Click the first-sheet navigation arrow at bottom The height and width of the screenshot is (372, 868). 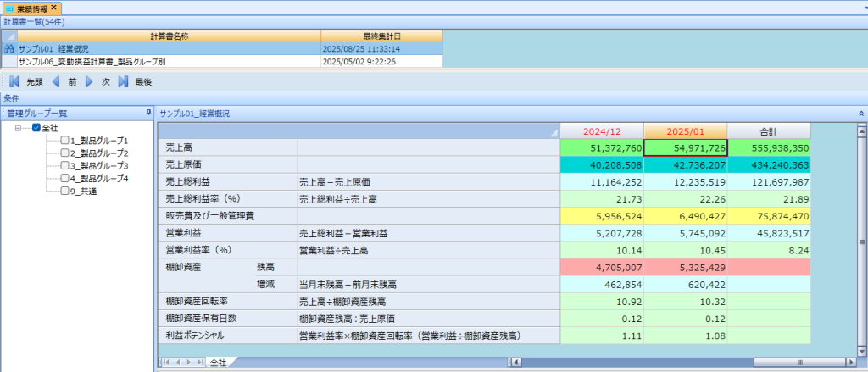tap(167, 363)
